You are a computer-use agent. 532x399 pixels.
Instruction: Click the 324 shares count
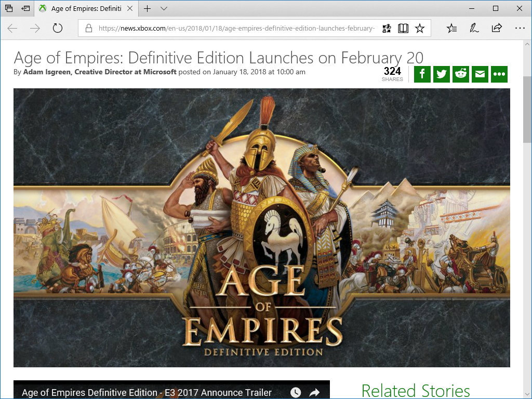[x=392, y=74]
